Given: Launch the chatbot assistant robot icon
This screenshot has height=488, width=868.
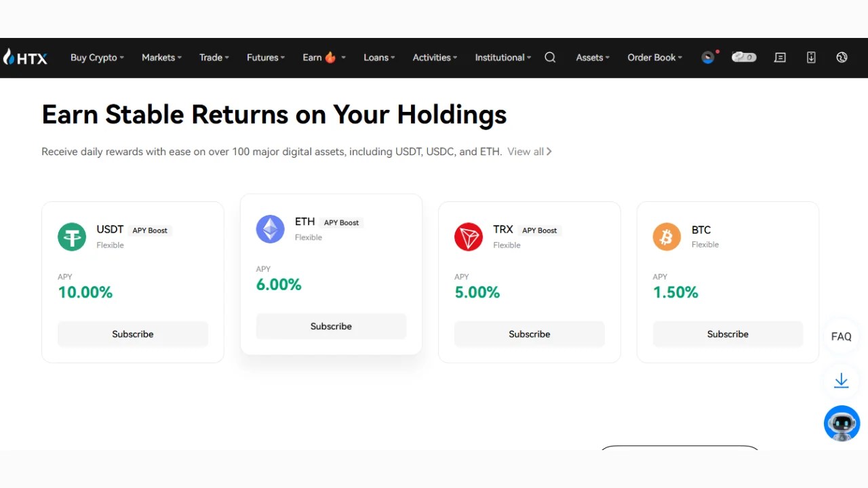Looking at the screenshot, I should click(842, 423).
